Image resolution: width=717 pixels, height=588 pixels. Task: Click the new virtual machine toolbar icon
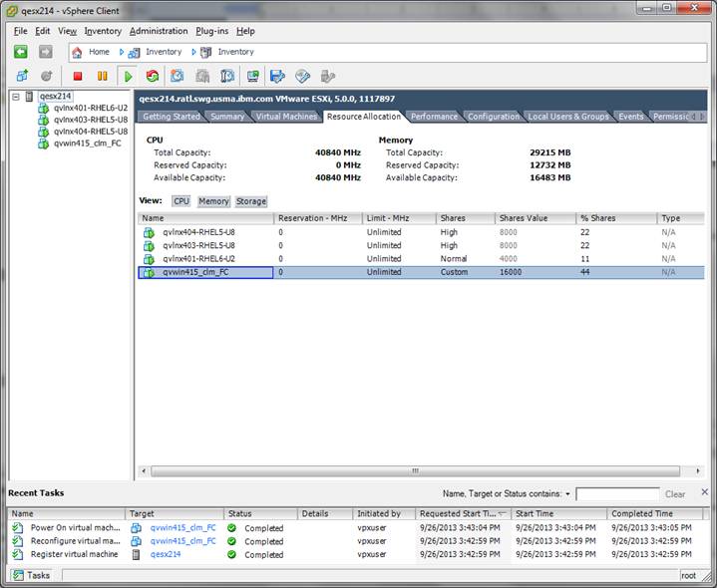click(22, 76)
